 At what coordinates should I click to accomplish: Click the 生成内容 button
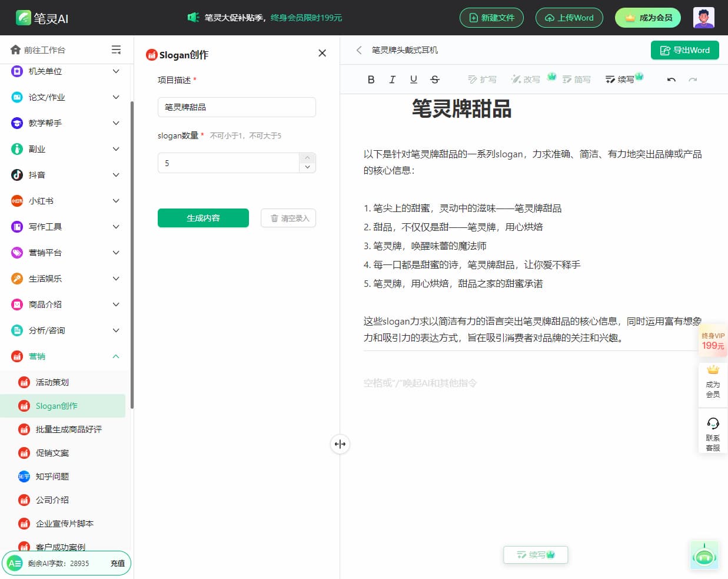click(203, 218)
